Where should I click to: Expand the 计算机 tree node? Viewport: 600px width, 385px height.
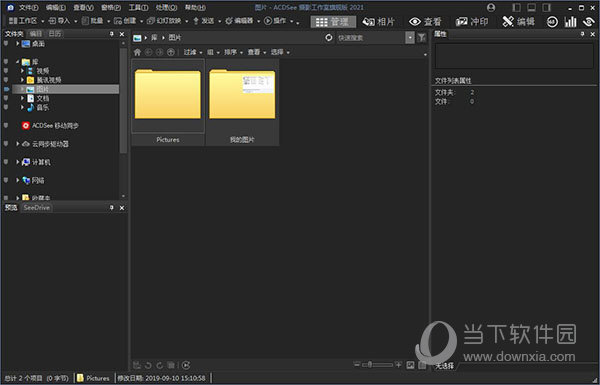(x=18, y=162)
